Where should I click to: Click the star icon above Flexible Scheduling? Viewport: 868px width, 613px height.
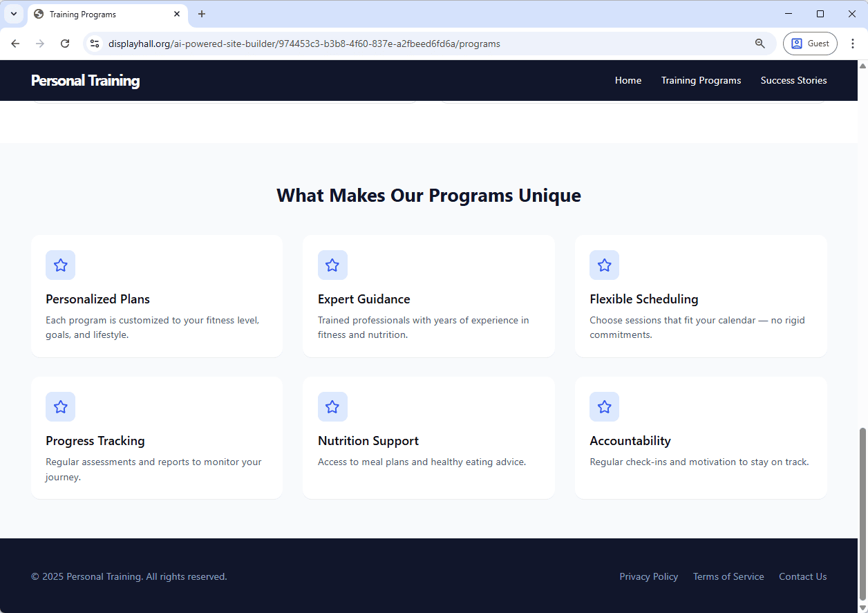[604, 265]
